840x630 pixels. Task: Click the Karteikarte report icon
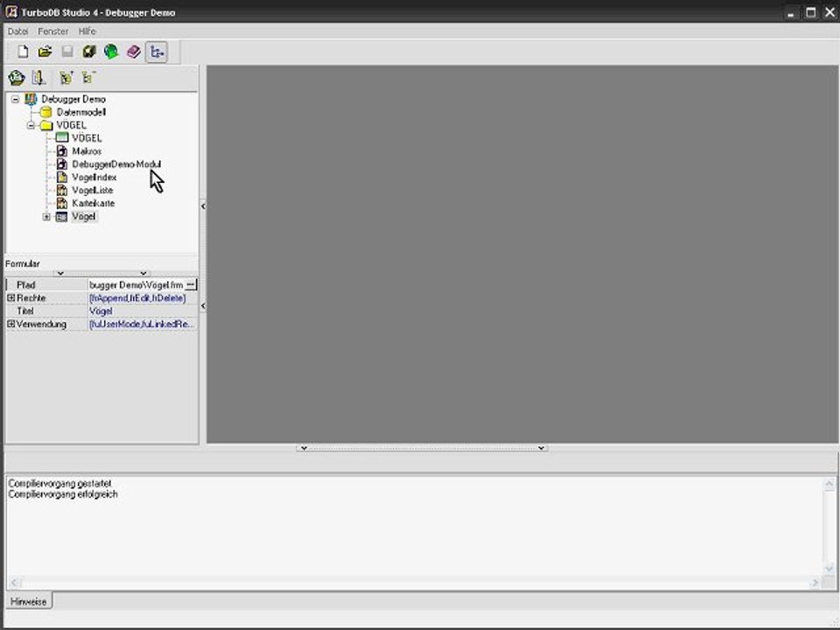tap(62, 203)
